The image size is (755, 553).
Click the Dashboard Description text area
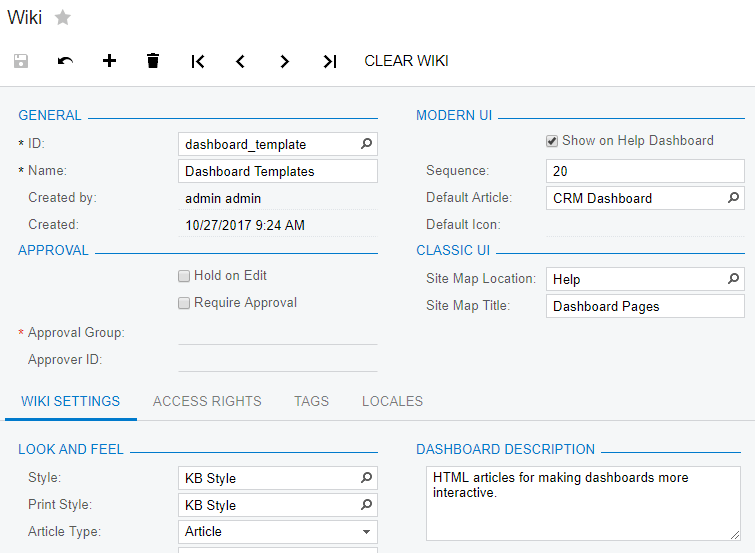583,503
